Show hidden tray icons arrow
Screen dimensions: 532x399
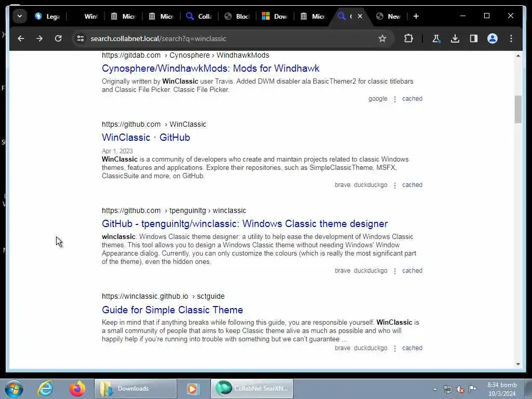click(435, 389)
